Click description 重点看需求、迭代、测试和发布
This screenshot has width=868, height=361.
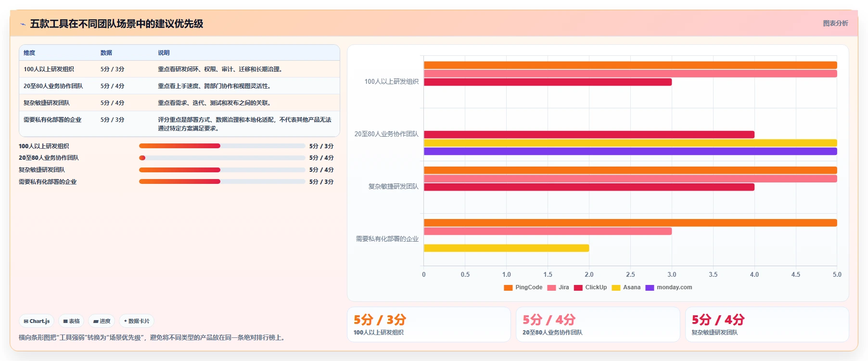click(215, 103)
